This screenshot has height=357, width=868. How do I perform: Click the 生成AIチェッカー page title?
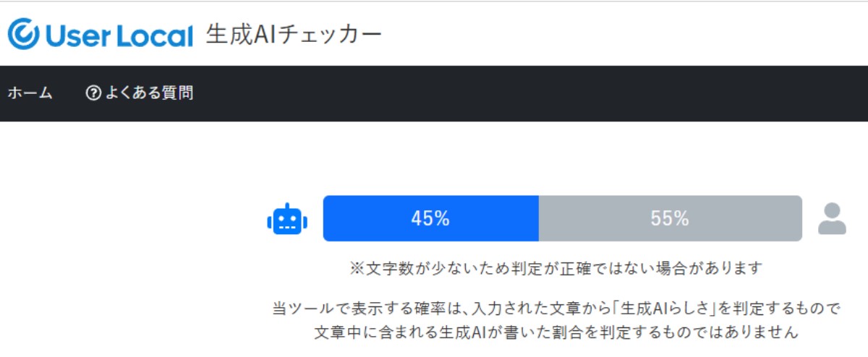(293, 34)
